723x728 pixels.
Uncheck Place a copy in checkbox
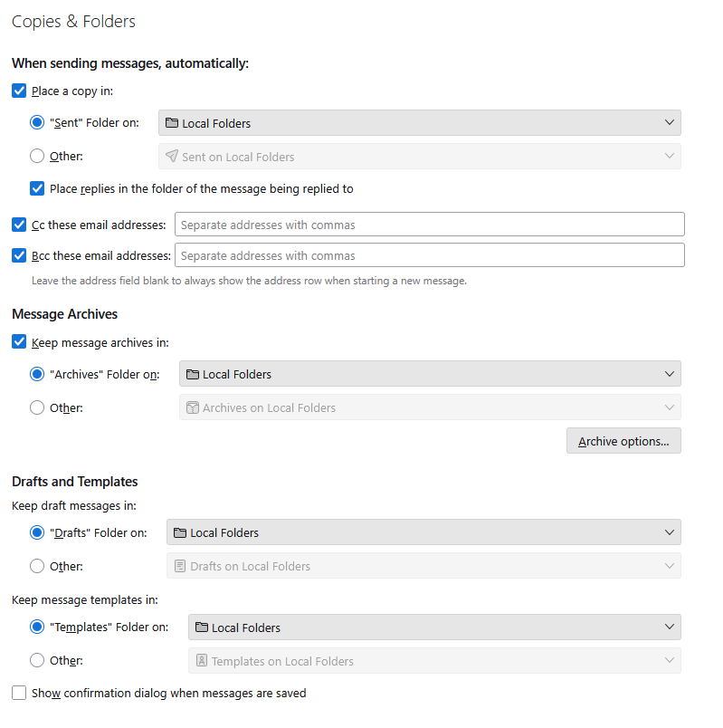point(19,91)
